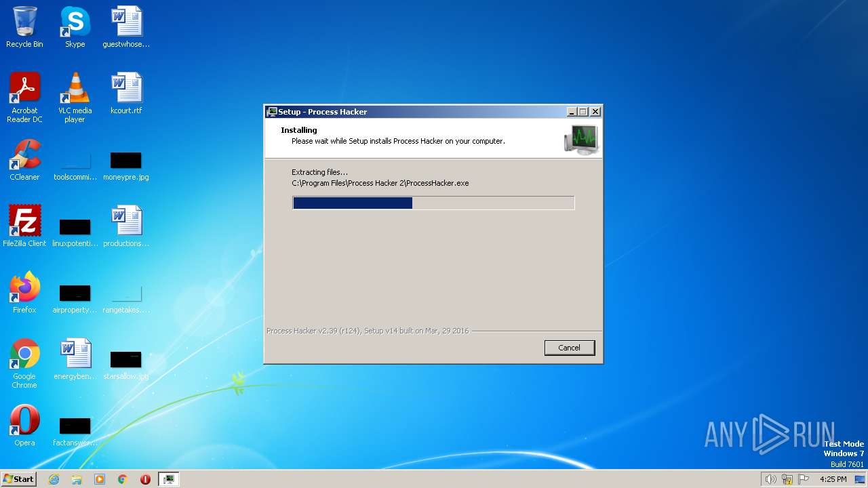Open the productions Word document icon
This screenshot has width=868, height=488.
126,226
